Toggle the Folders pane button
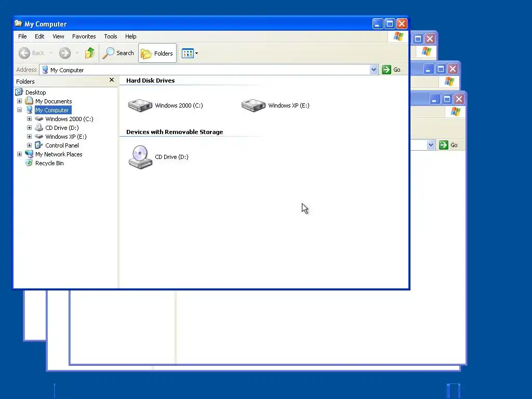 pos(157,54)
